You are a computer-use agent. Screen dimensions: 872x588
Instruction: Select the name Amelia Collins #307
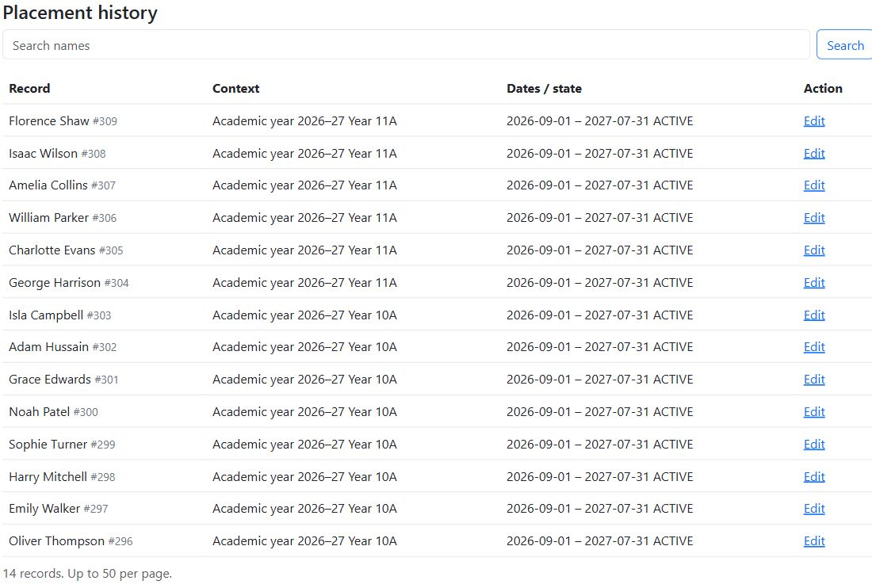pyautogui.click(x=63, y=185)
